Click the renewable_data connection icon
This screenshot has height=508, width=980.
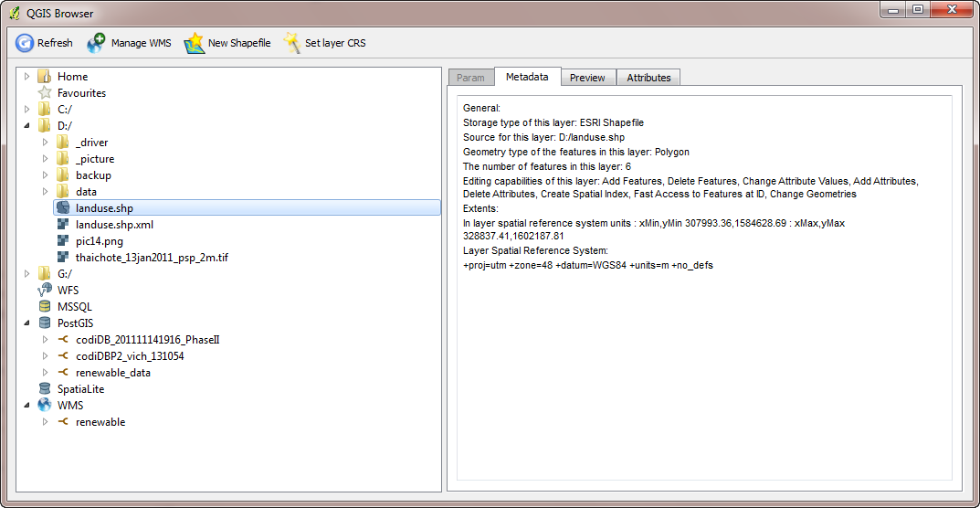(62, 372)
